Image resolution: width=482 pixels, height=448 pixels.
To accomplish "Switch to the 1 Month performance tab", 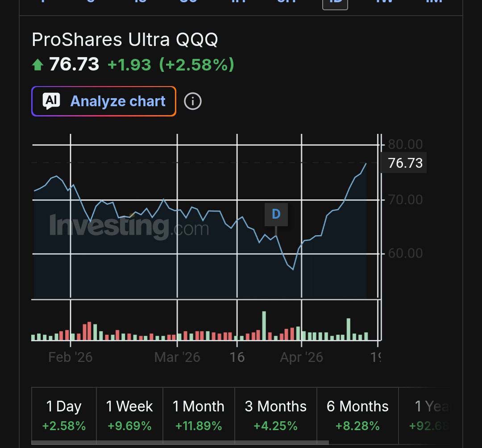I will coord(198,415).
